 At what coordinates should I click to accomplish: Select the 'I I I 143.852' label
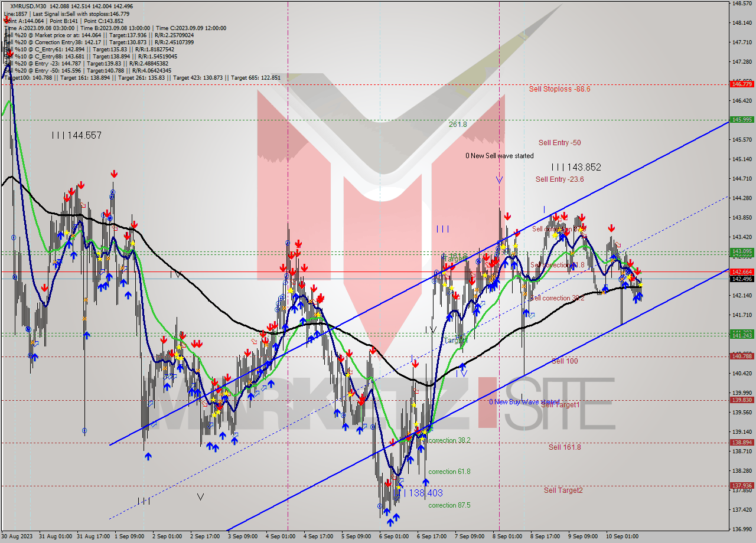click(576, 168)
